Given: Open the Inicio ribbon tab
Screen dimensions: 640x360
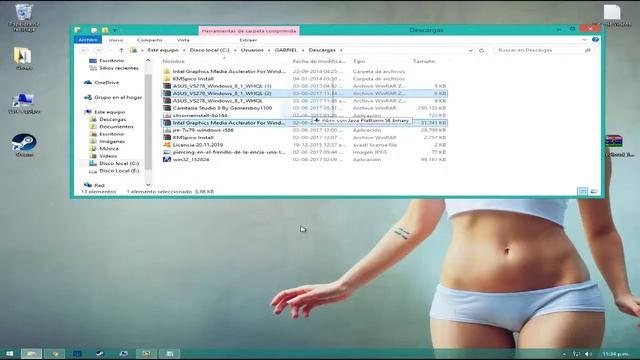Looking at the screenshot, I should coord(116,40).
